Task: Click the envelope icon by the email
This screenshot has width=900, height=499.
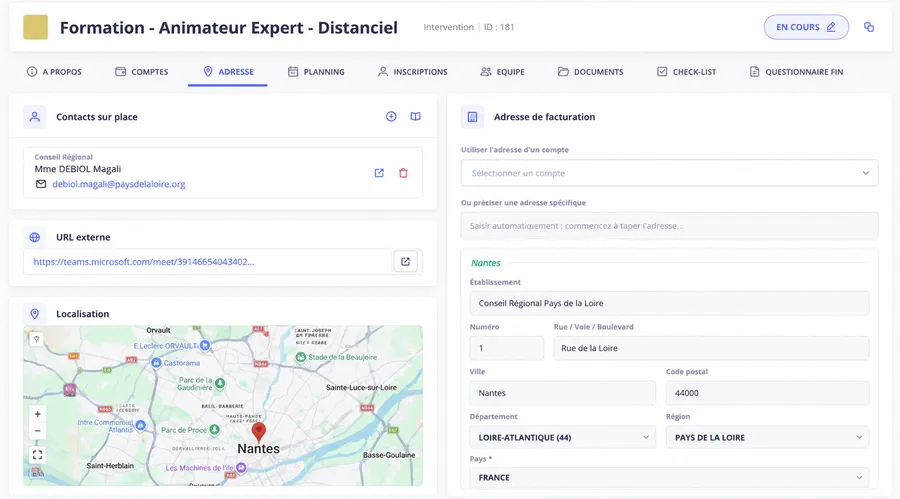Action: tap(41, 184)
